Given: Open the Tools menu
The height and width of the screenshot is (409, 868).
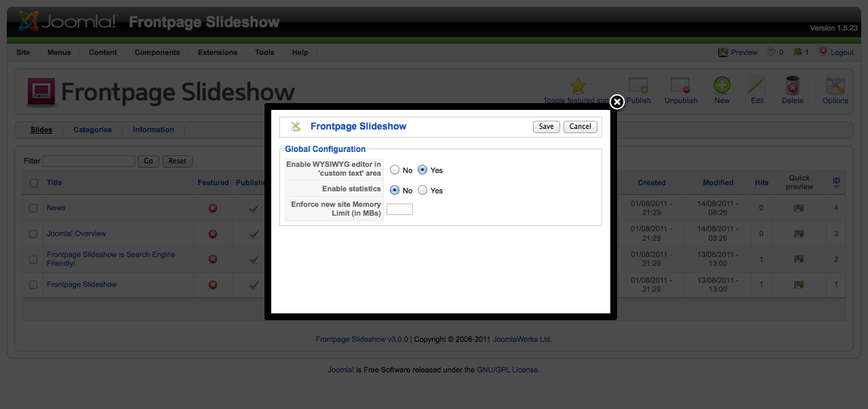Looking at the screenshot, I should [265, 52].
